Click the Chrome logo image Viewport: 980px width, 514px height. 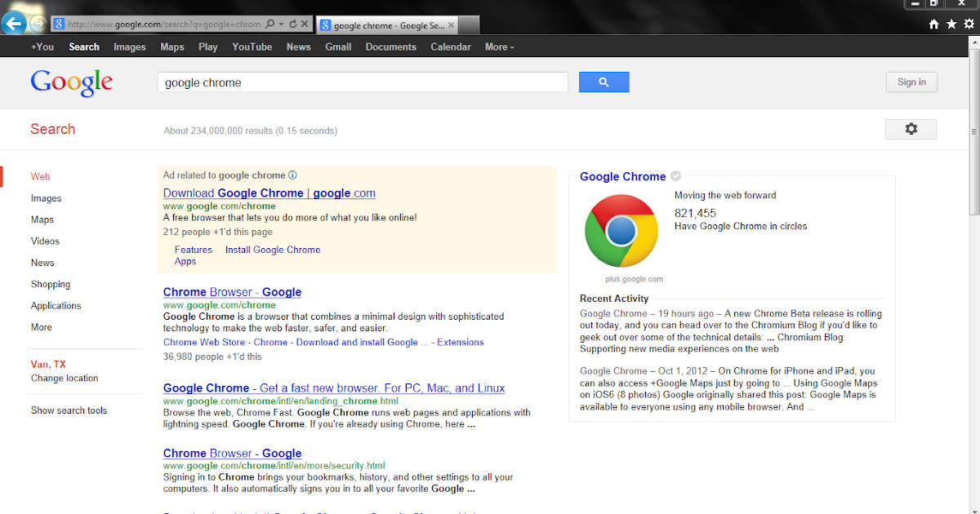(621, 231)
